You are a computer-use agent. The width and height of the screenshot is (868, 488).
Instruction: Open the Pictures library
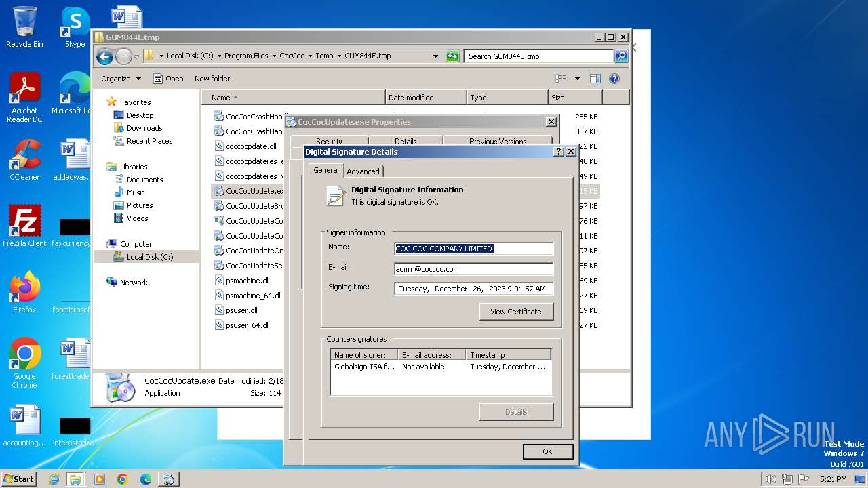pos(140,205)
